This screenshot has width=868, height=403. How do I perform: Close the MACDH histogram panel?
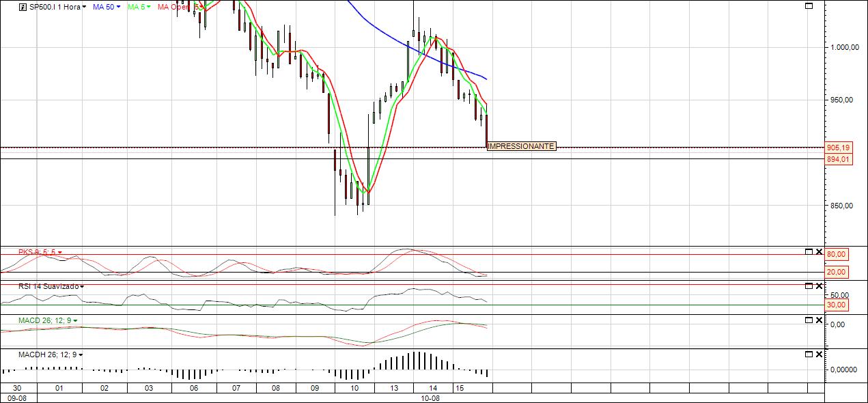[x=820, y=354]
